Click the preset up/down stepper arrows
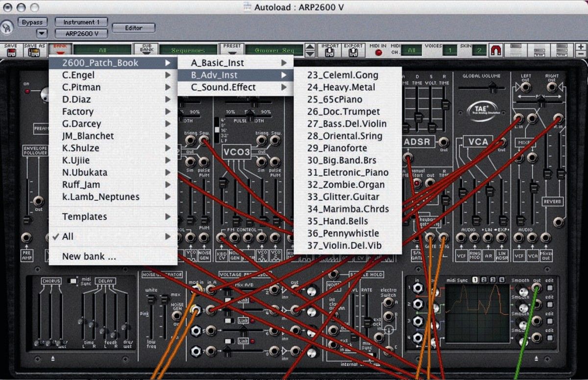This screenshot has height=380, width=588. click(310, 50)
